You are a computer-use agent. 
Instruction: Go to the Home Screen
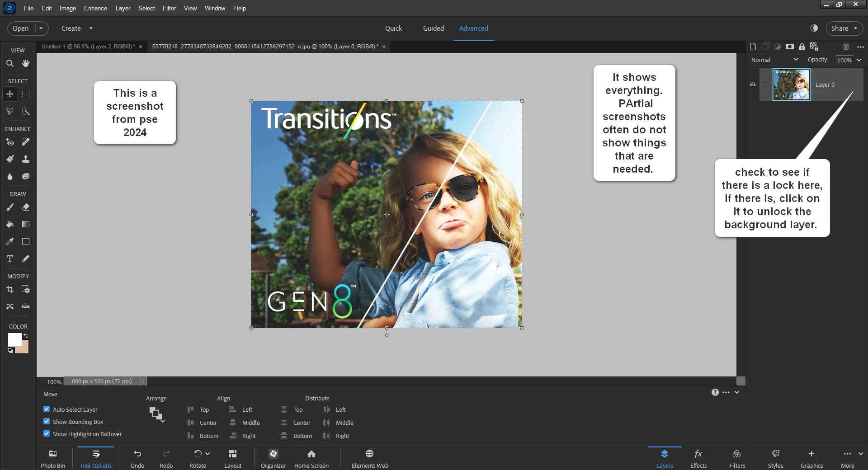pos(311,459)
